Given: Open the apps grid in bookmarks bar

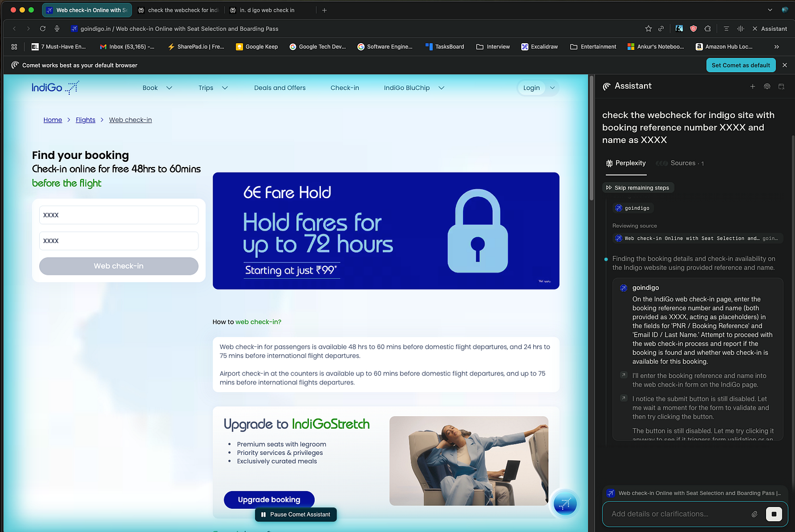Looking at the screenshot, I should pyautogui.click(x=14, y=47).
